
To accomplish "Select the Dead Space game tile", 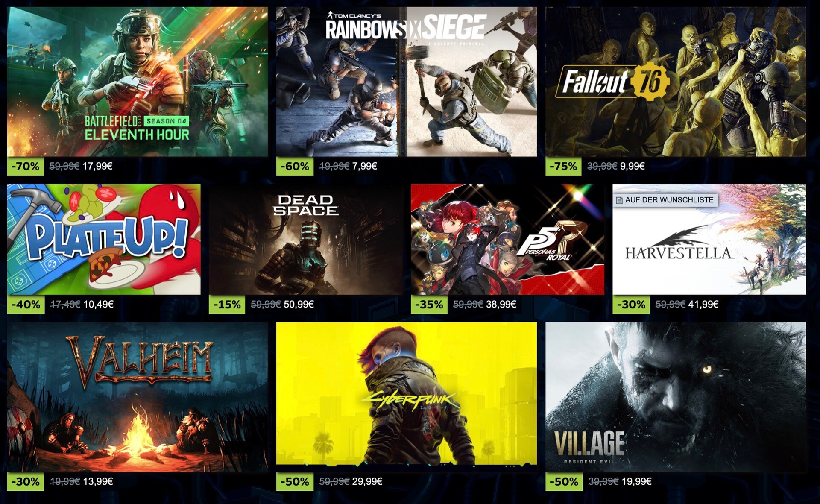I will pyautogui.click(x=305, y=239).
